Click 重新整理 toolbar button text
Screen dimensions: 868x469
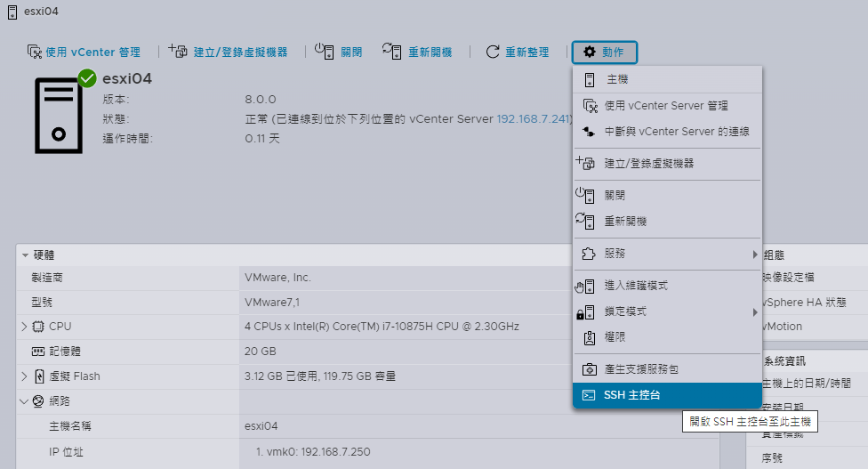click(527, 52)
